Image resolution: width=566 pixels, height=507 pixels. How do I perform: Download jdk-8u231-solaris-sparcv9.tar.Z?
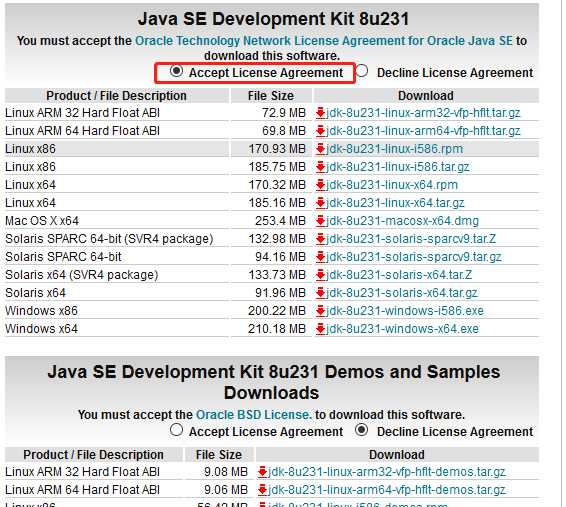pos(411,239)
